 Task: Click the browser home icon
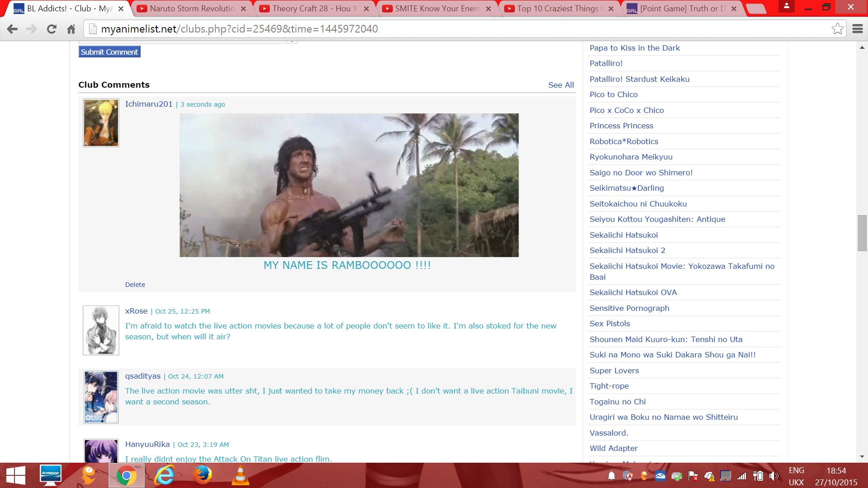click(x=71, y=29)
